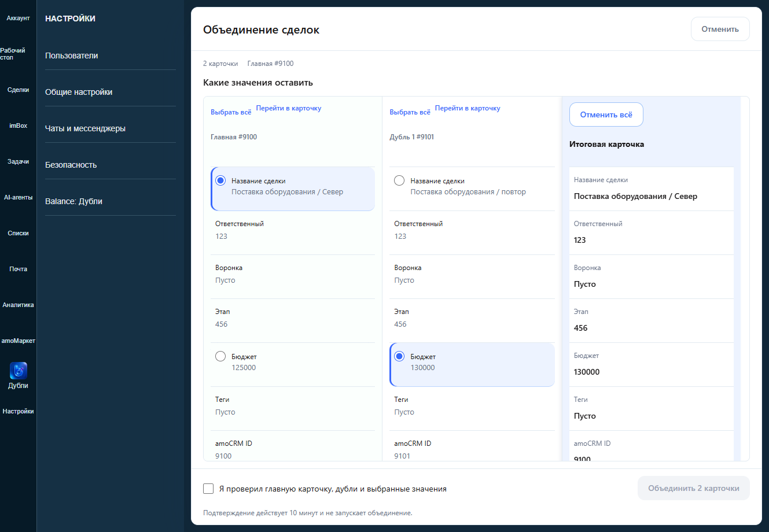Click Отменить button in dialog header
Screen dimensions: 769x532
(720, 29)
